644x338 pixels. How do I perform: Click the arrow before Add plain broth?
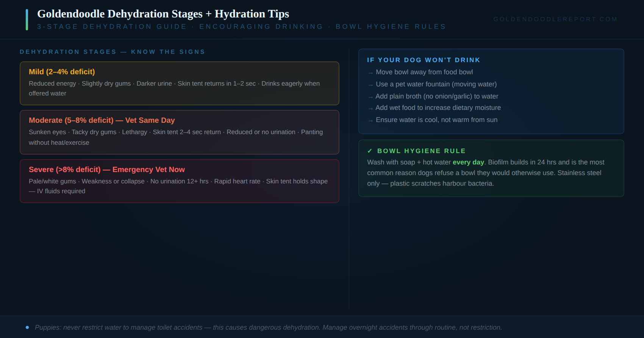point(370,97)
